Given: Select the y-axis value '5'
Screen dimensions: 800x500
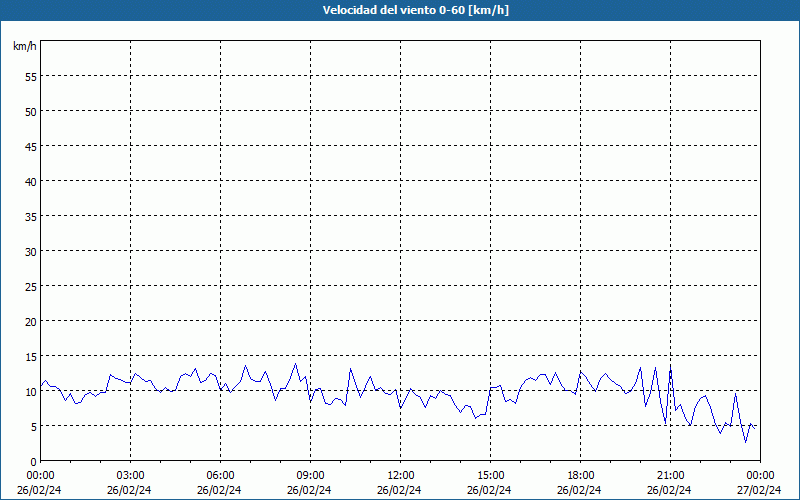Looking at the screenshot, I should [x=34, y=427].
